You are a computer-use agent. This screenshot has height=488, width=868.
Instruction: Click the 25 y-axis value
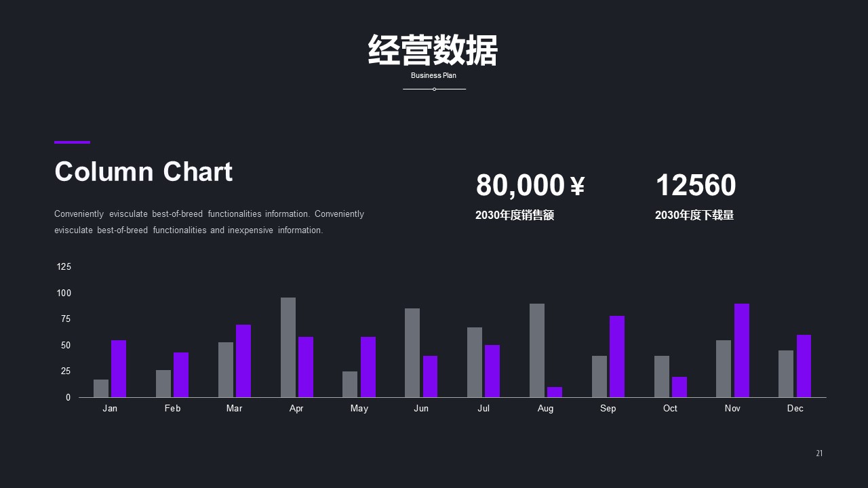[66, 371]
